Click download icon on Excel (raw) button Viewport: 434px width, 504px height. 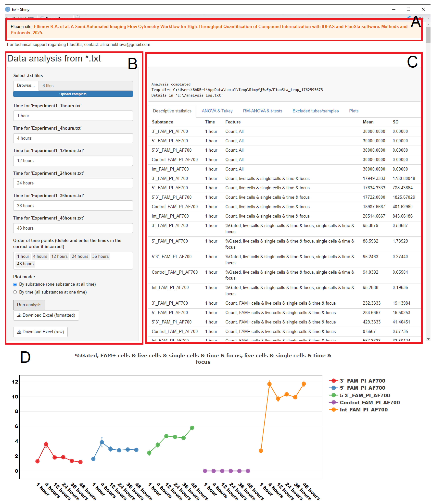pyautogui.click(x=19, y=332)
